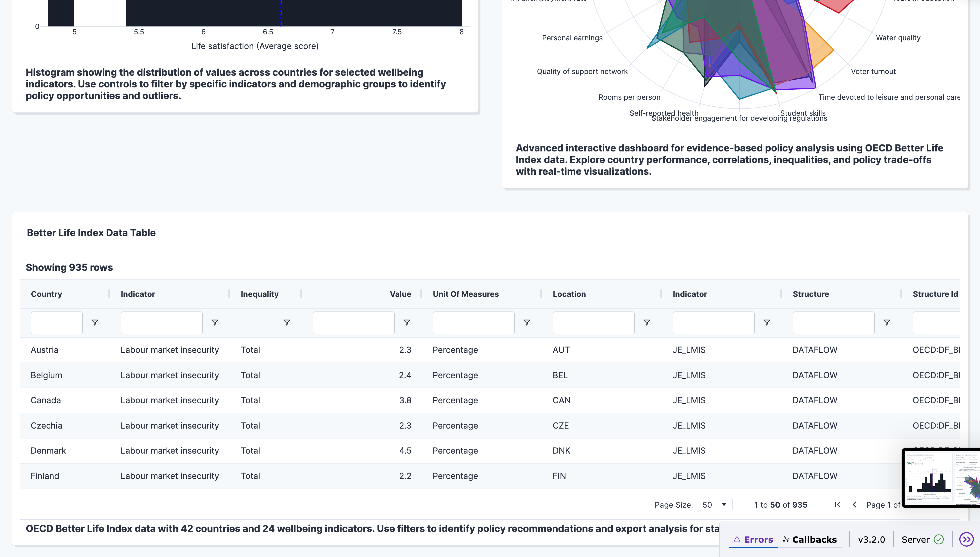
Task: Sort table by the Value header
Action: (400, 294)
